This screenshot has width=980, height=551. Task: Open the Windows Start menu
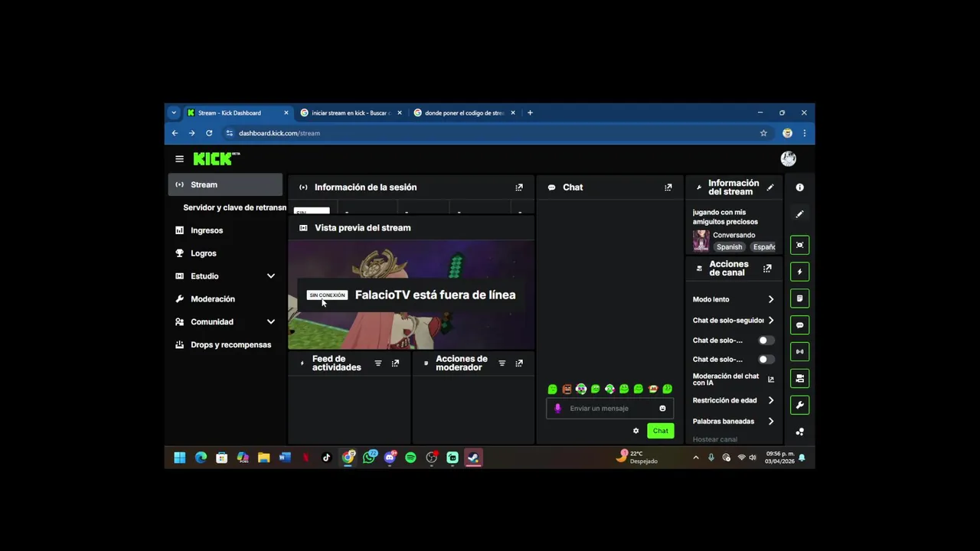[x=180, y=458]
